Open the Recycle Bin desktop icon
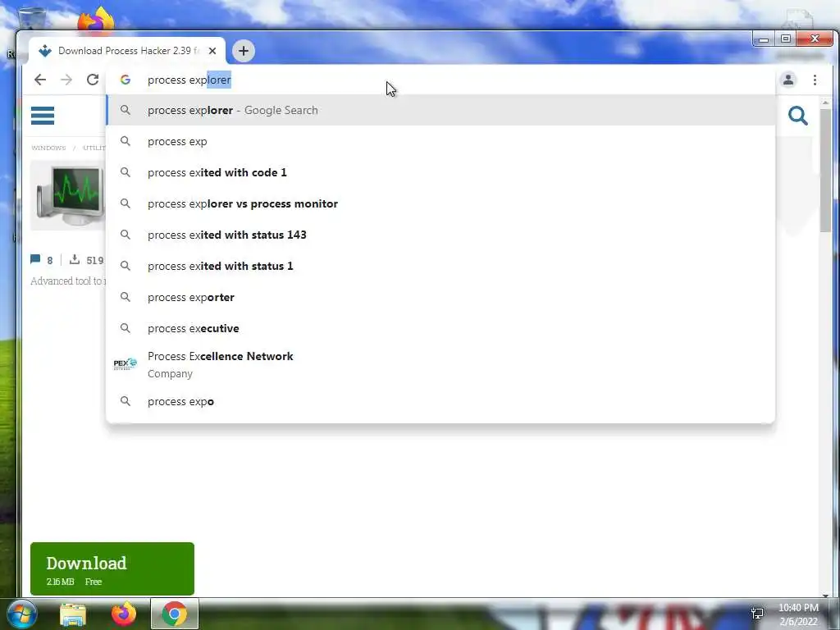Screen dimensions: 840x630 pos(32,17)
